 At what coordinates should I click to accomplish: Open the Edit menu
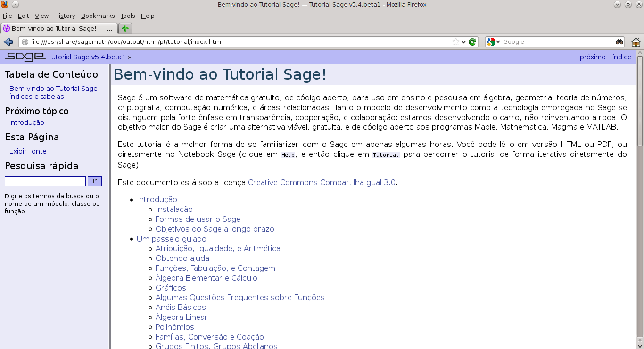tap(23, 16)
